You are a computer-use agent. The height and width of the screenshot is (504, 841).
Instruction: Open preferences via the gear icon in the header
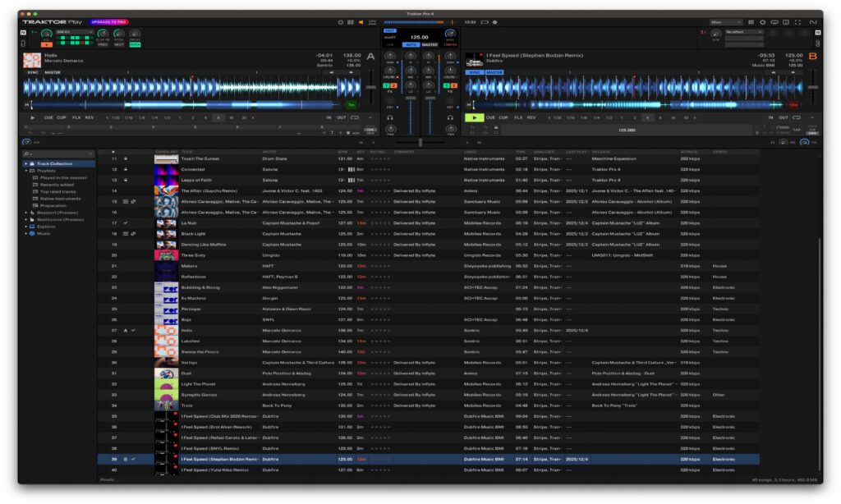[x=763, y=22]
